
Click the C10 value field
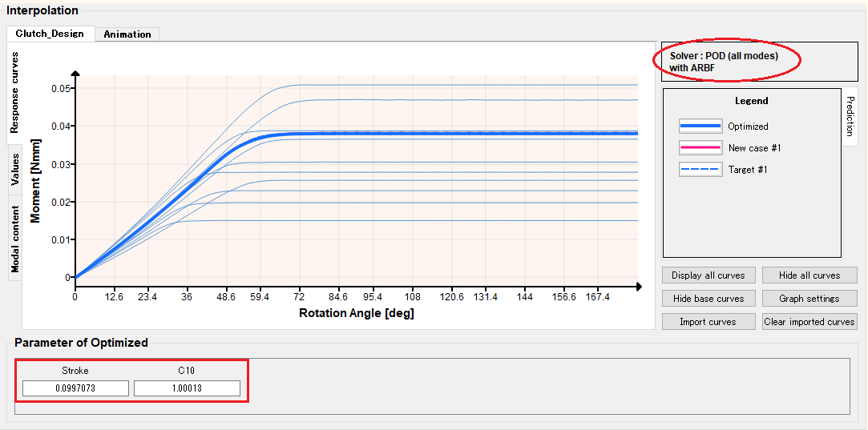tap(187, 388)
